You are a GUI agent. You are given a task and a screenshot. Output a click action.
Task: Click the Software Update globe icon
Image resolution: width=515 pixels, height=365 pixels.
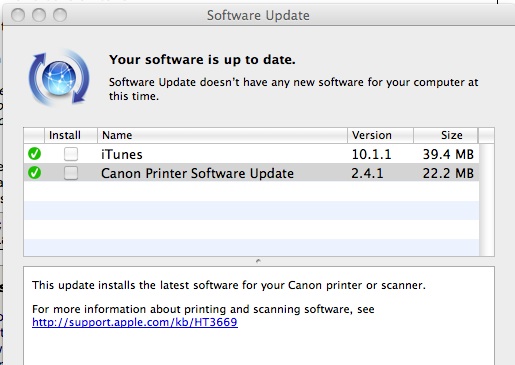pos(59,78)
